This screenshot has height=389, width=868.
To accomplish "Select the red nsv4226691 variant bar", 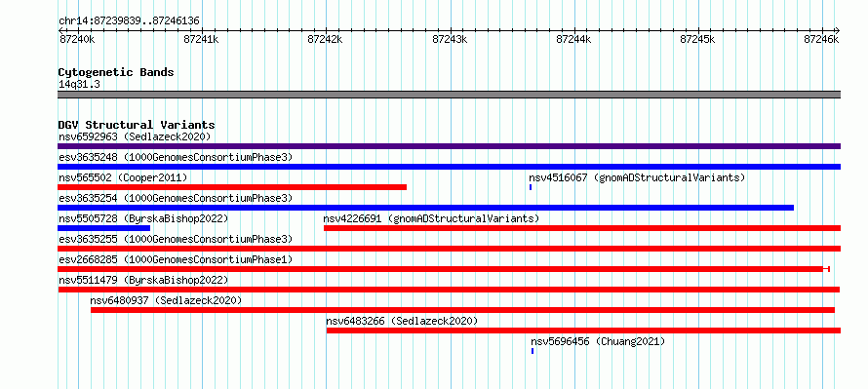I will tap(582, 228).
